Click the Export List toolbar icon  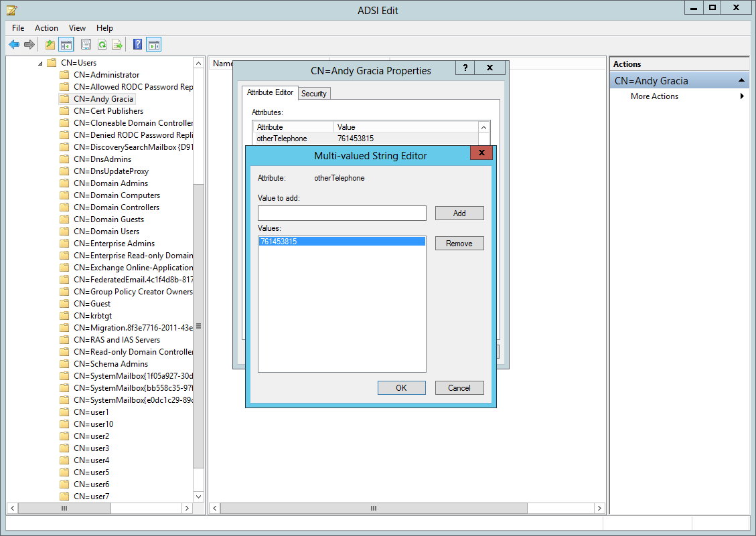tap(117, 45)
